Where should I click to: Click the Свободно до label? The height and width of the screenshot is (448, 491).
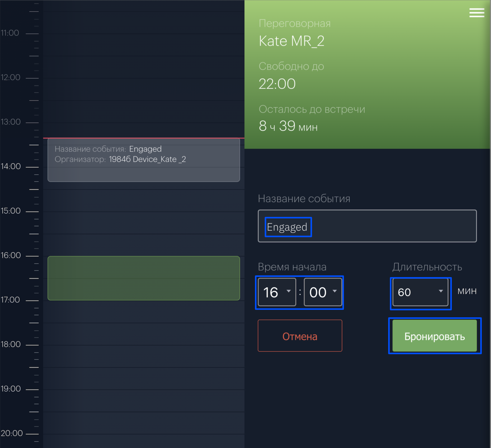291,66
